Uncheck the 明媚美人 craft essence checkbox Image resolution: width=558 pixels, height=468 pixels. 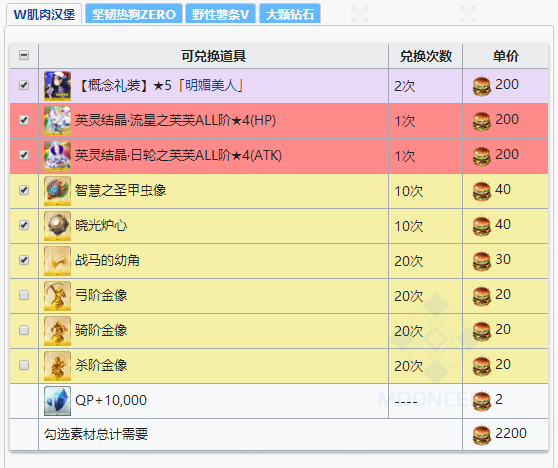click(24, 85)
